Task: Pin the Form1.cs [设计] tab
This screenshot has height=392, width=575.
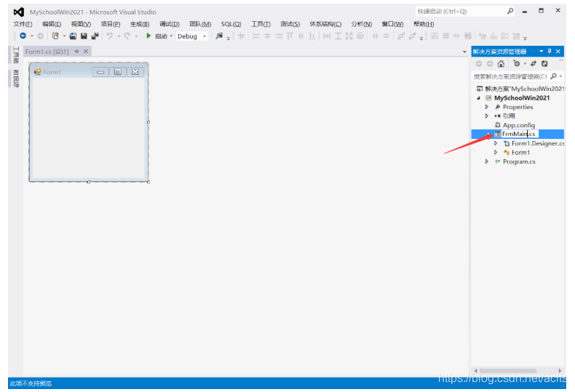Action: (x=76, y=52)
